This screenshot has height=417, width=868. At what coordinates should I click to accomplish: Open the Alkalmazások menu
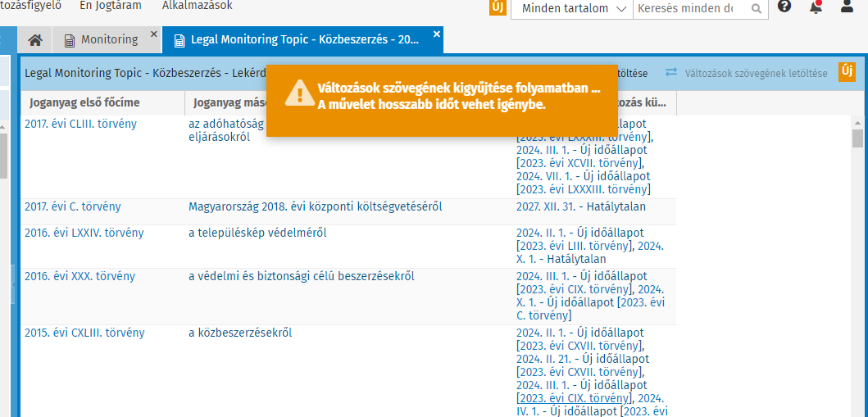[x=197, y=6]
